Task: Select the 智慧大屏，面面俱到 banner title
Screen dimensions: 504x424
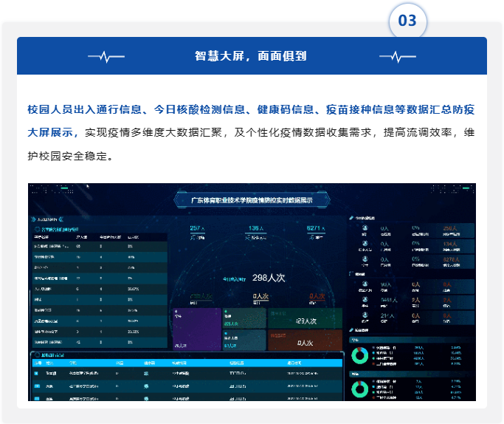Action: pos(251,56)
